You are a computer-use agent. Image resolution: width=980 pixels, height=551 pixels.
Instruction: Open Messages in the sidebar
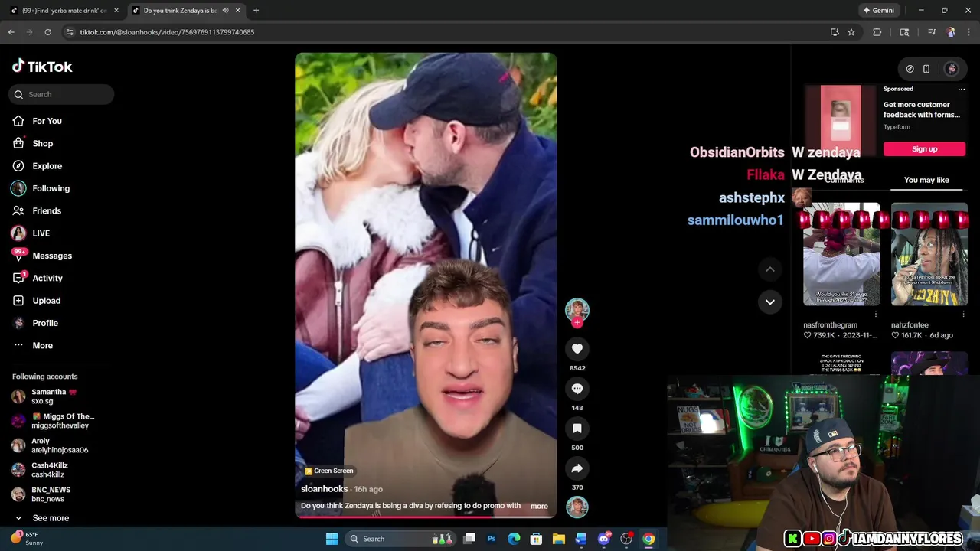(x=51, y=256)
